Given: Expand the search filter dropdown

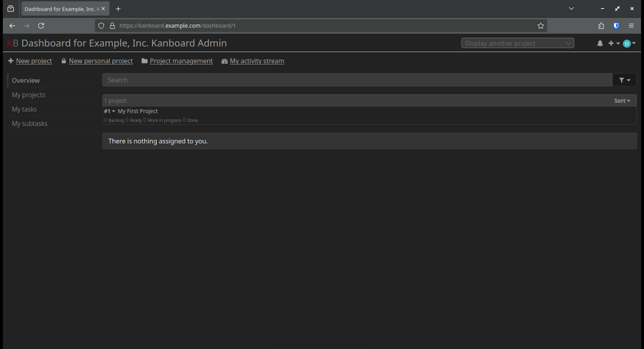Looking at the screenshot, I should click(624, 80).
